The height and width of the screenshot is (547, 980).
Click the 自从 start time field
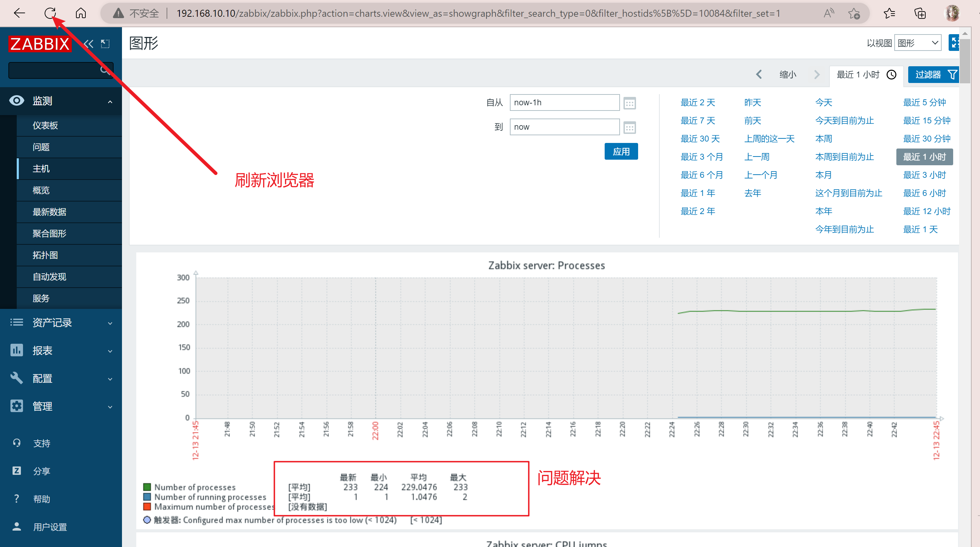pos(565,103)
